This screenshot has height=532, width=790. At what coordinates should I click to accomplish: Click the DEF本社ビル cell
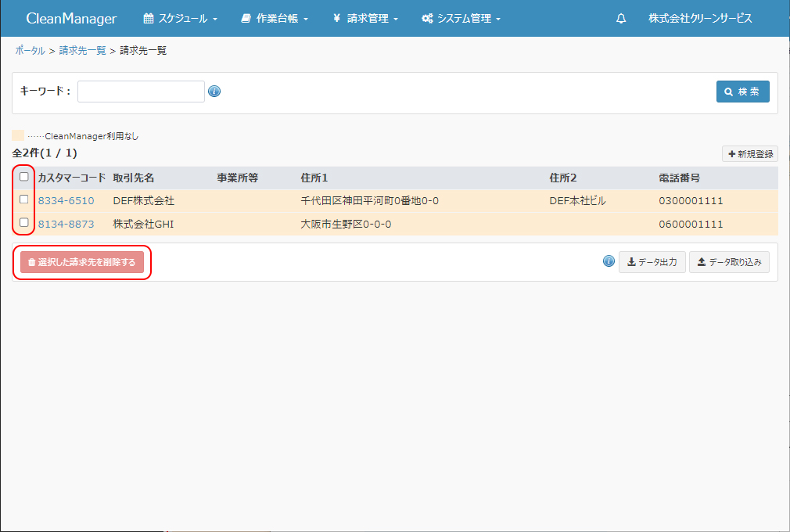[x=577, y=200]
